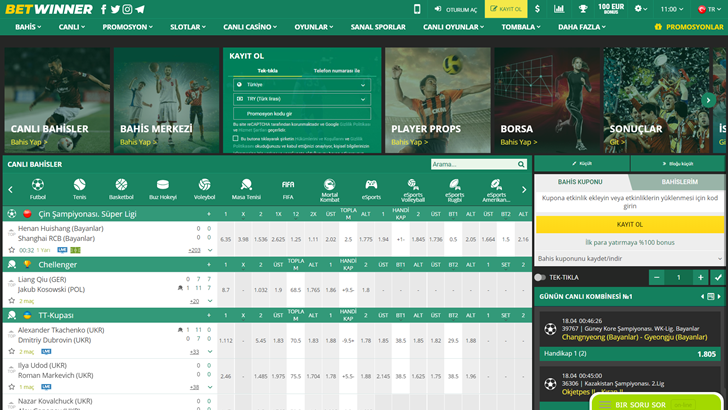
Task: Expand Henan Huishang match markets chevron
Action: [x=210, y=250]
